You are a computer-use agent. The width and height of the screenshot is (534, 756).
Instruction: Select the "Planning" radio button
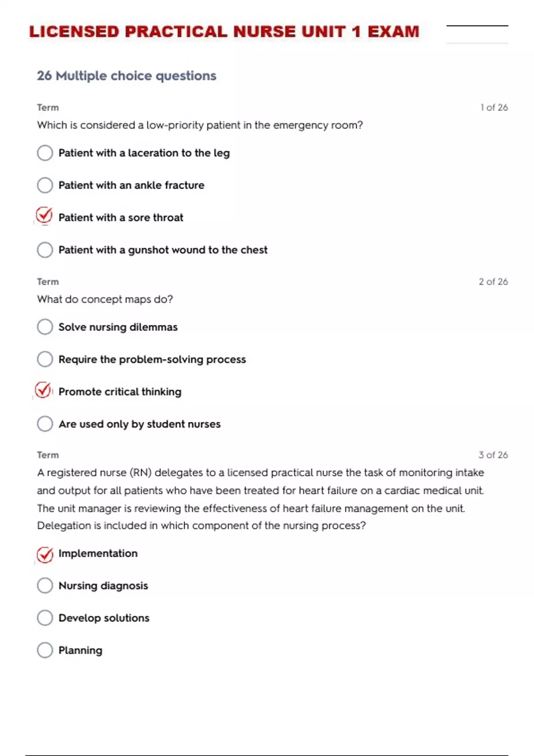click(45, 650)
